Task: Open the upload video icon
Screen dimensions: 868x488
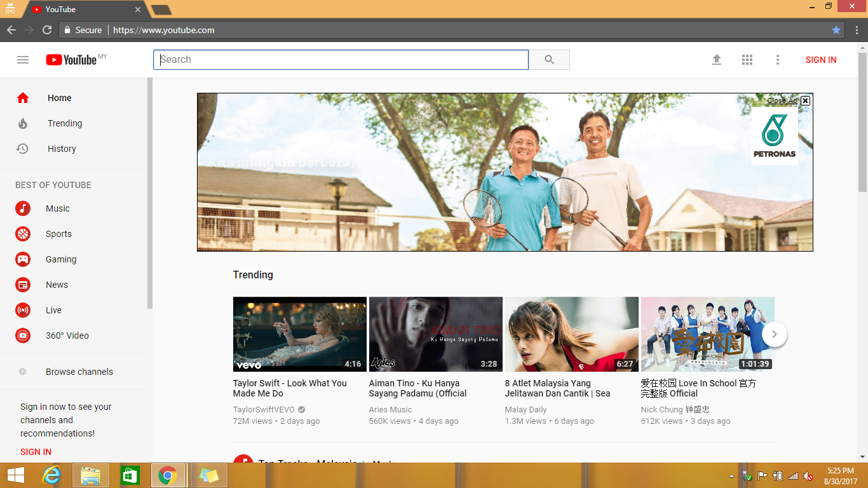Action: coord(717,60)
